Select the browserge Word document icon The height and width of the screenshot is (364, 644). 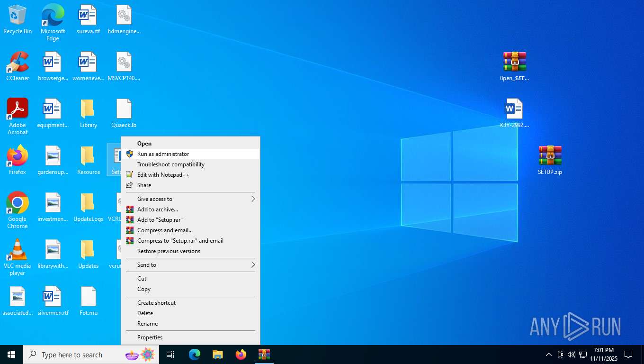(x=53, y=66)
